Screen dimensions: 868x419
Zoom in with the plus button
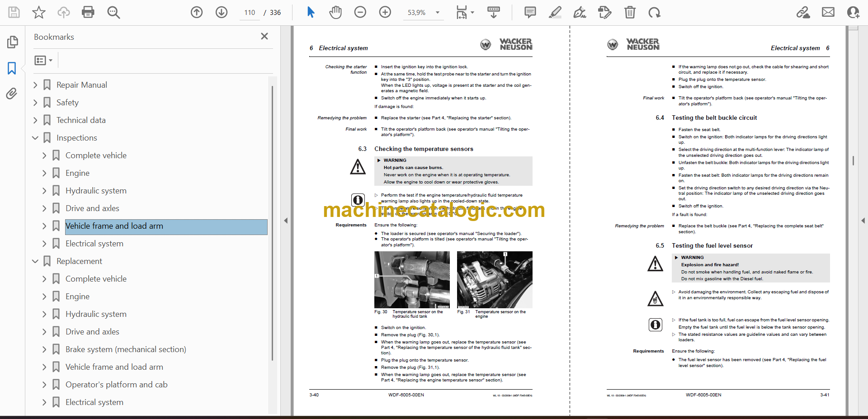click(385, 12)
